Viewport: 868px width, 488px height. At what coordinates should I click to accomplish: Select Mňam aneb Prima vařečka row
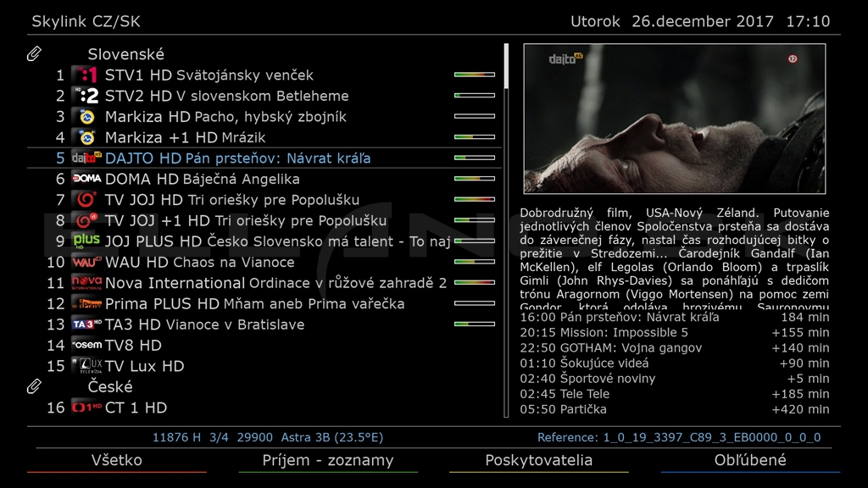click(x=264, y=304)
